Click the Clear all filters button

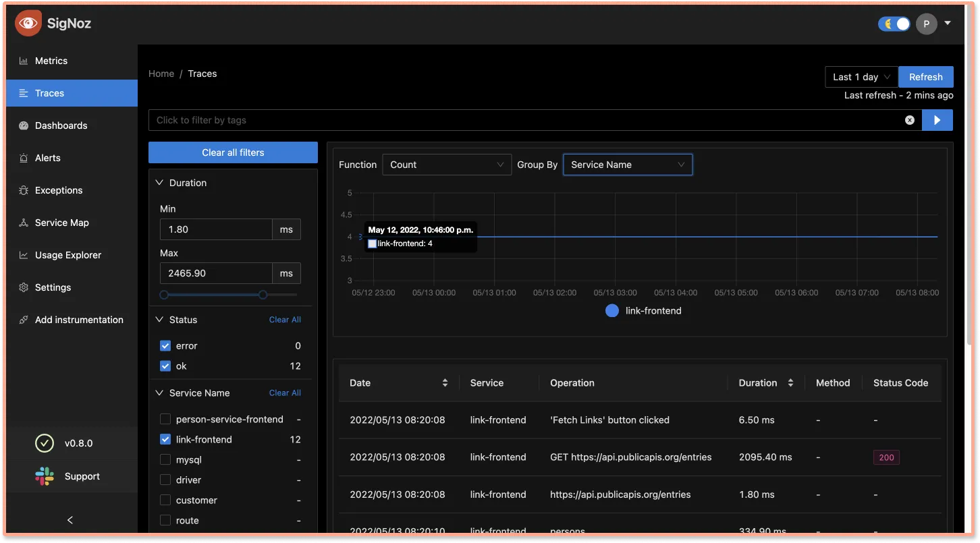tap(233, 152)
